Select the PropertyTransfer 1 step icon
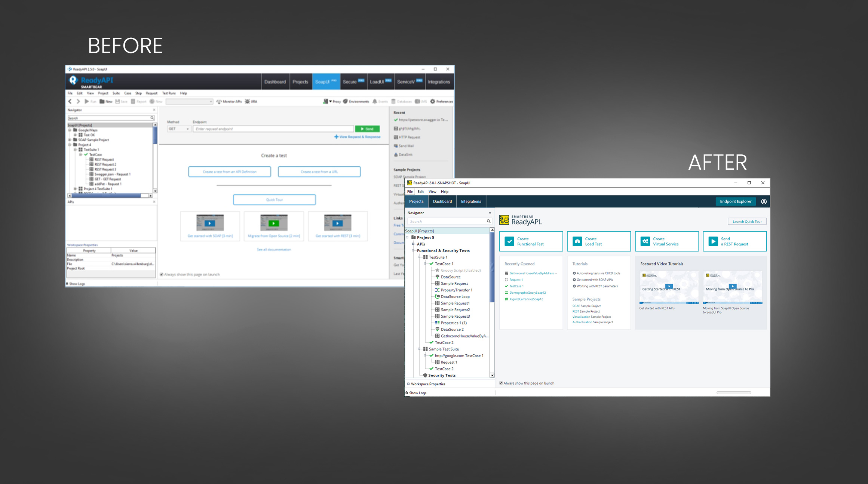868x484 pixels. point(437,290)
